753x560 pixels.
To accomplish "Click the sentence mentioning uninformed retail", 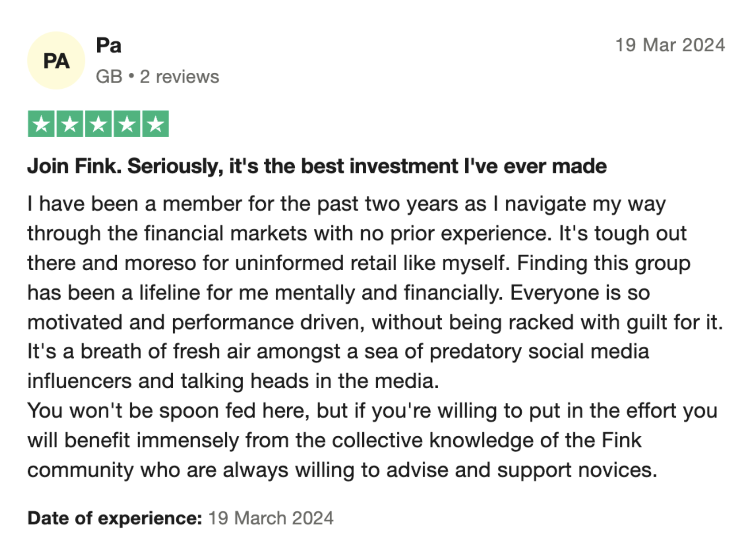I will pos(266,263).
